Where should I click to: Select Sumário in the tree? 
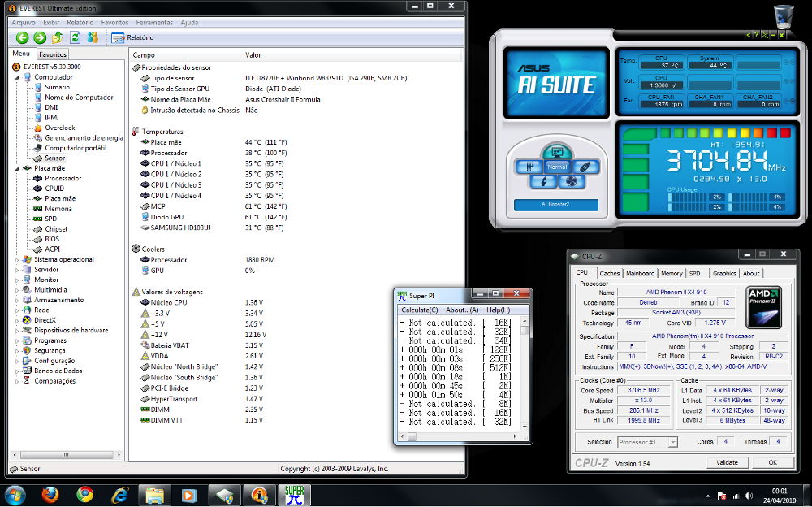point(57,87)
